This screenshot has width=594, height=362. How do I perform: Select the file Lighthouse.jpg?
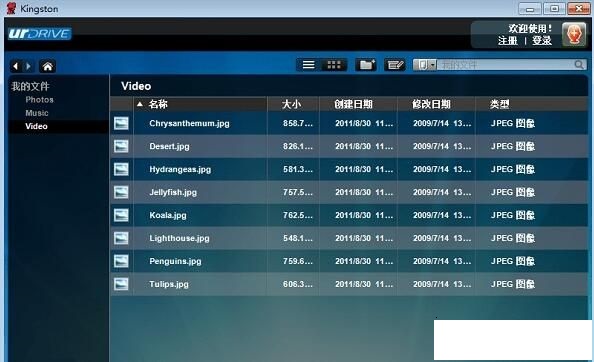point(179,238)
